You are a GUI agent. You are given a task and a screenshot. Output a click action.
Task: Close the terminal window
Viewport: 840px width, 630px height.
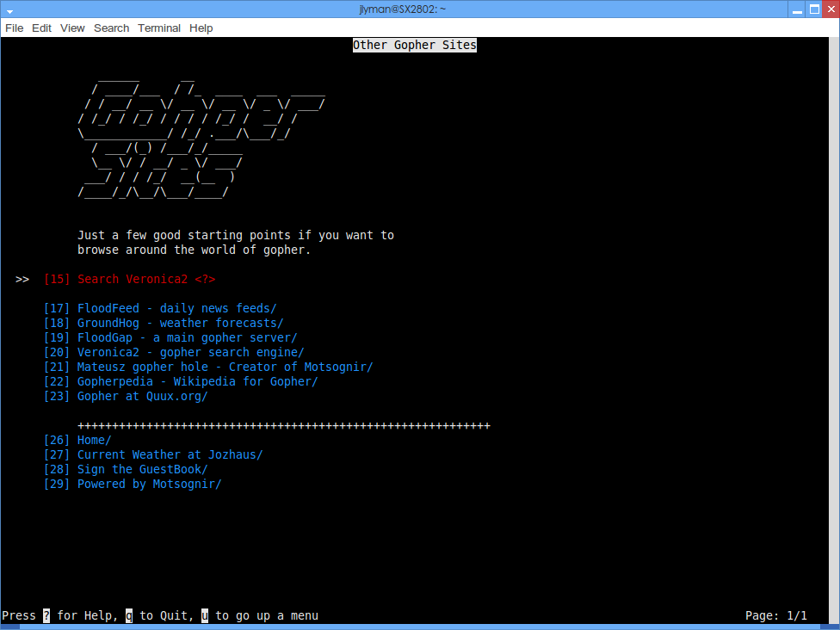[x=829, y=9]
